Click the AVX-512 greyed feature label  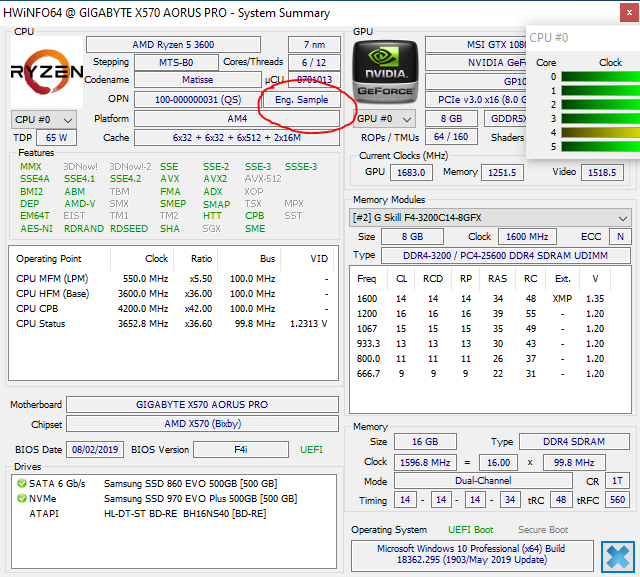coord(263,179)
